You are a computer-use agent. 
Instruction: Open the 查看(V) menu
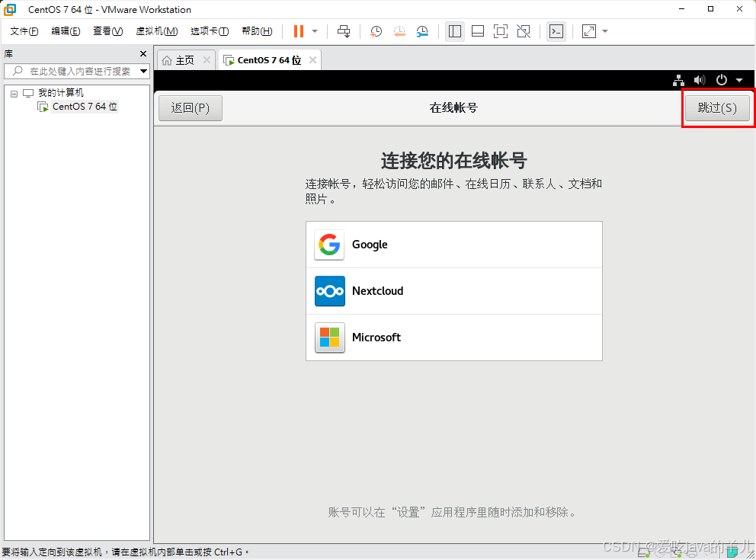click(x=107, y=31)
